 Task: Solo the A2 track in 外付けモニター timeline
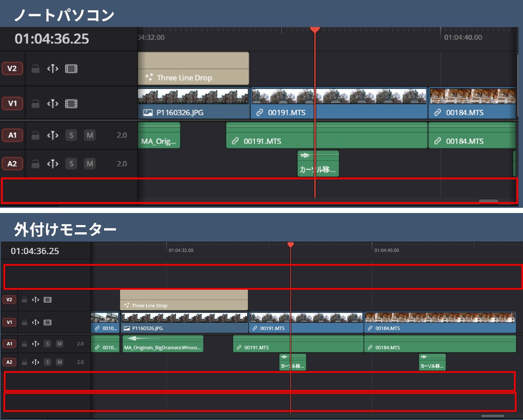coord(48,362)
